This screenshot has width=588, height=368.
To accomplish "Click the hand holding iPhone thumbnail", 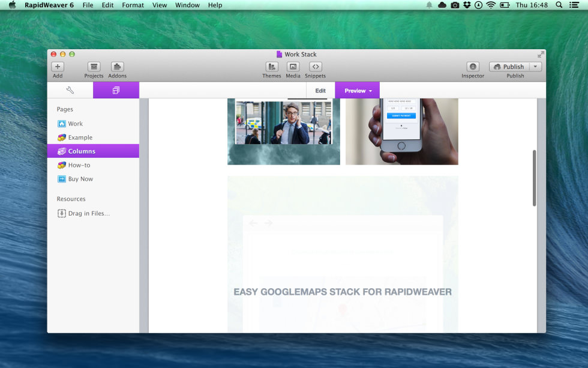I will point(401,131).
